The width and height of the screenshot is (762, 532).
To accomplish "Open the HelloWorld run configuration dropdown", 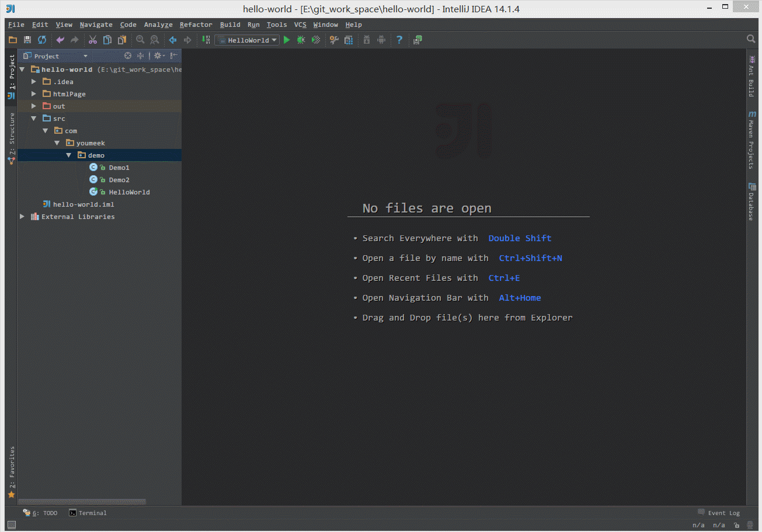I will pyautogui.click(x=246, y=40).
